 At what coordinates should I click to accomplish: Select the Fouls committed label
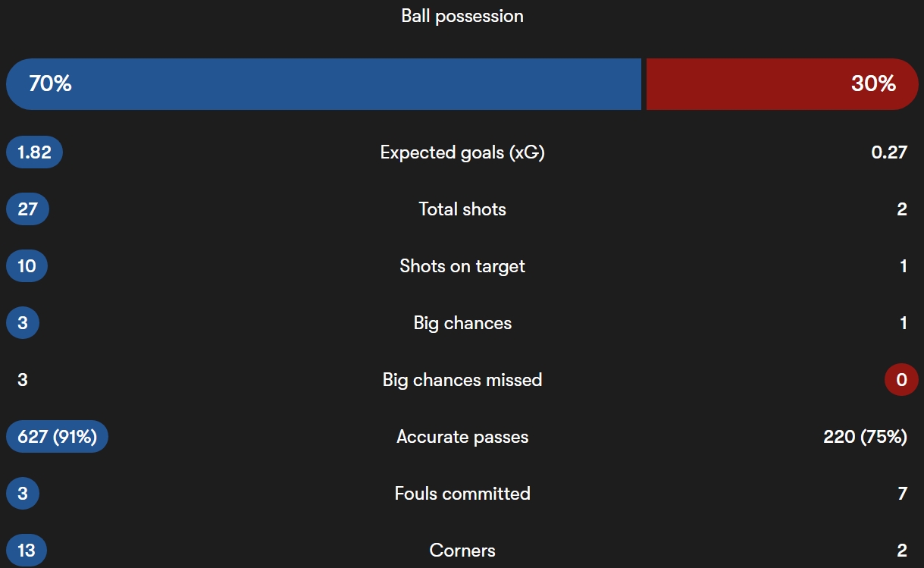coord(462,494)
